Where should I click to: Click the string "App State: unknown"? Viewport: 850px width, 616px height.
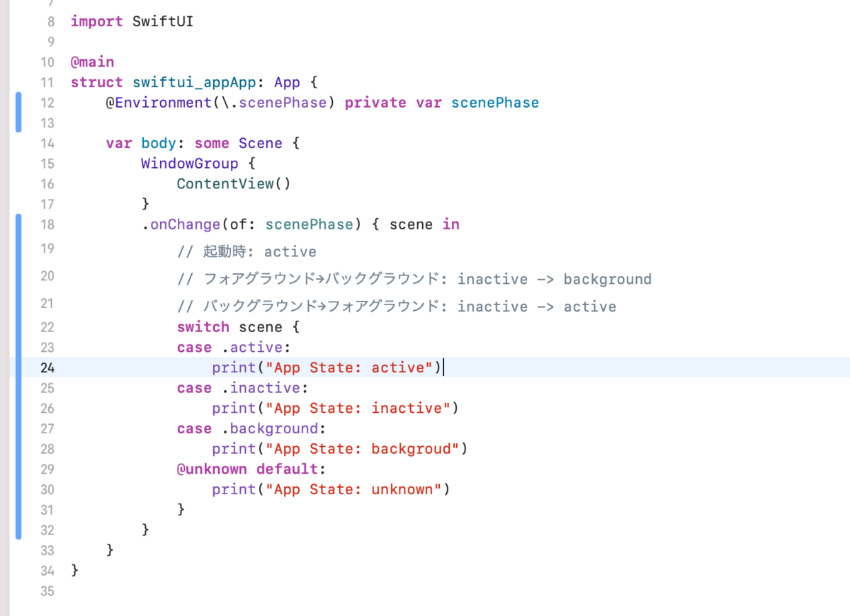click(353, 489)
